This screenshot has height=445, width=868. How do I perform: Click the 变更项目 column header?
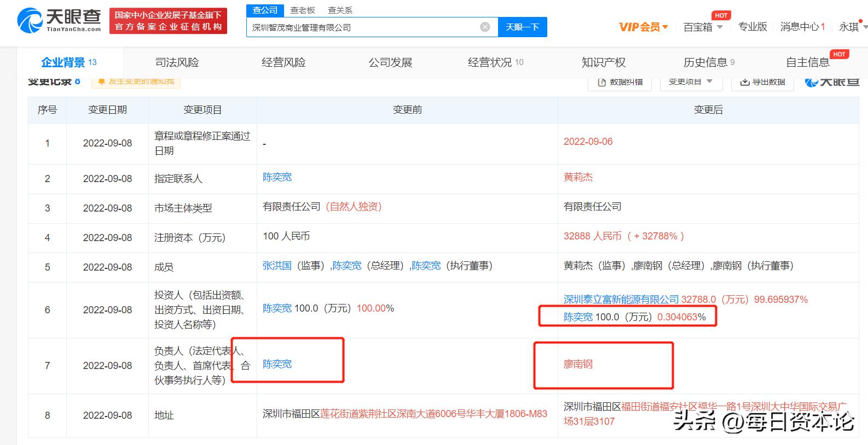click(202, 110)
